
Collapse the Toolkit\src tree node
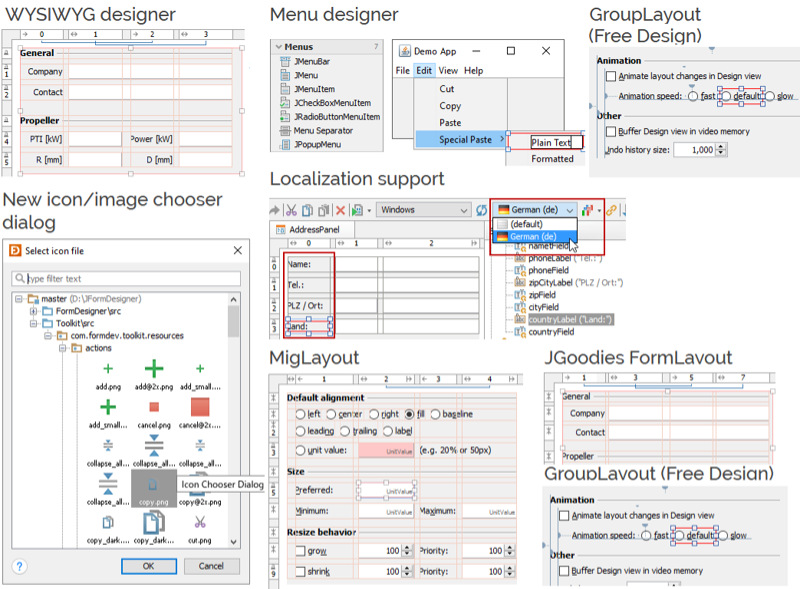pyautogui.click(x=33, y=323)
